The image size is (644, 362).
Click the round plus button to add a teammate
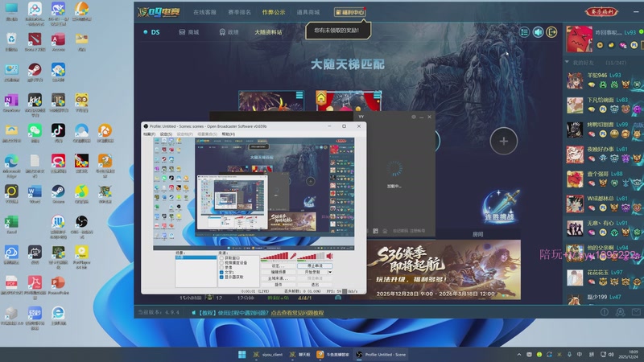coord(504,141)
